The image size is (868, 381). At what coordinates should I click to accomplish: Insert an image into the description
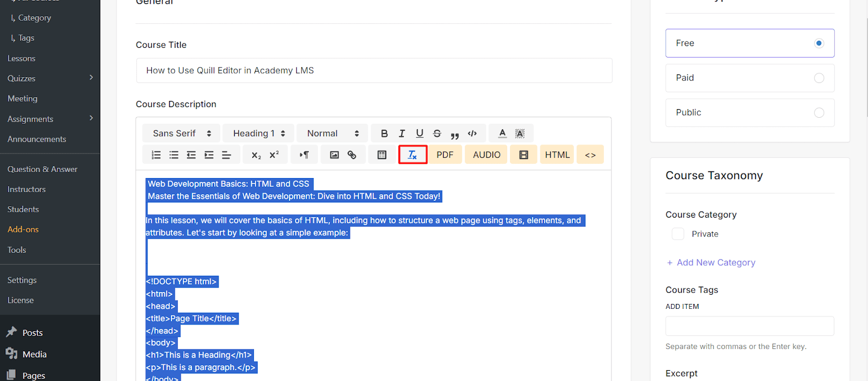pyautogui.click(x=334, y=155)
